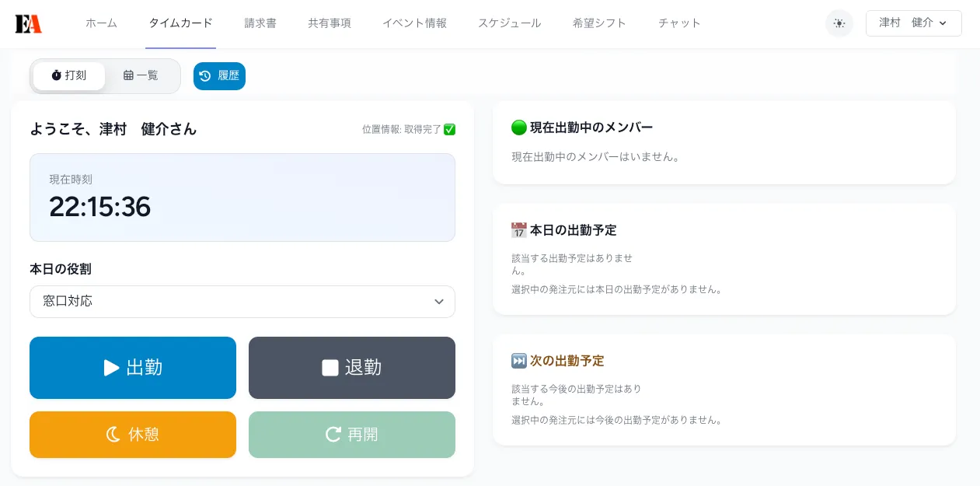The height and width of the screenshot is (486, 980).
Task: Open the チャット tab
Action: [678, 23]
